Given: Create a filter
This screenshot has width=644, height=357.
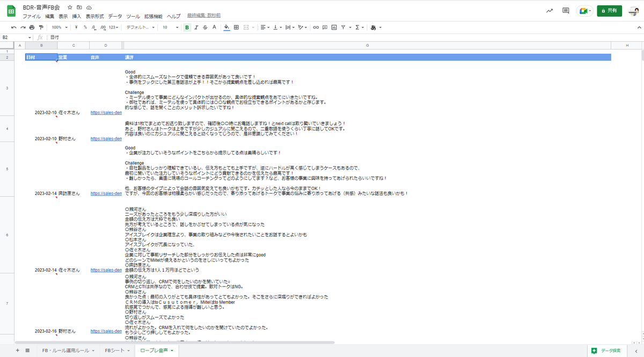Looking at the screenshot, I should (345, 27).
